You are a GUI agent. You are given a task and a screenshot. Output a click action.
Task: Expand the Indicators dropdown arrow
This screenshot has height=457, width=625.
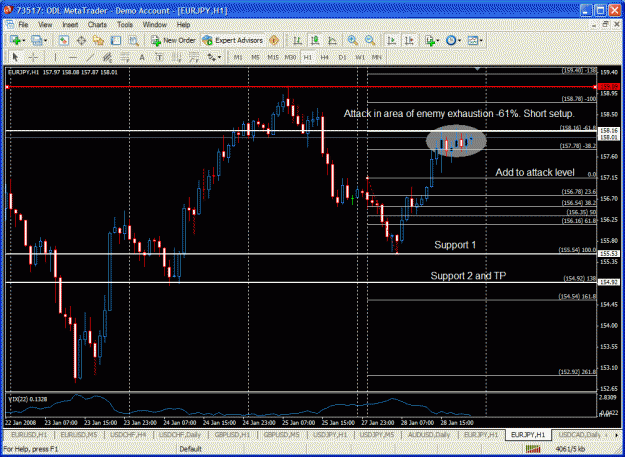(438, 41)
